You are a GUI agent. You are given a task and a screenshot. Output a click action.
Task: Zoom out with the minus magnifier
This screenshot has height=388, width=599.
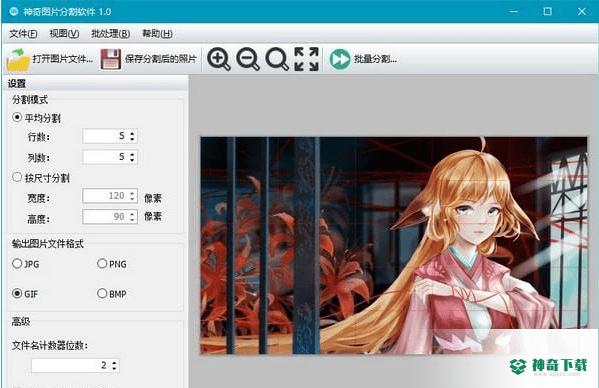coord(248,59)
